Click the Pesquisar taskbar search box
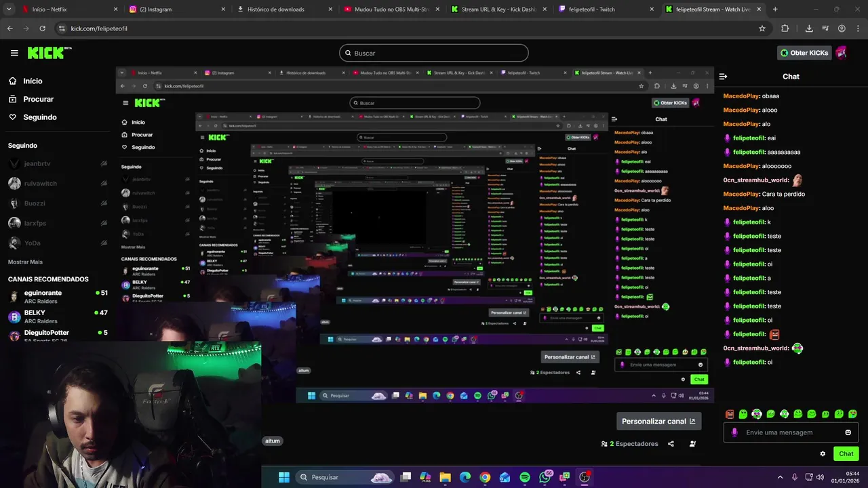This screenshot has width=868, height=488. pos(344,477)
